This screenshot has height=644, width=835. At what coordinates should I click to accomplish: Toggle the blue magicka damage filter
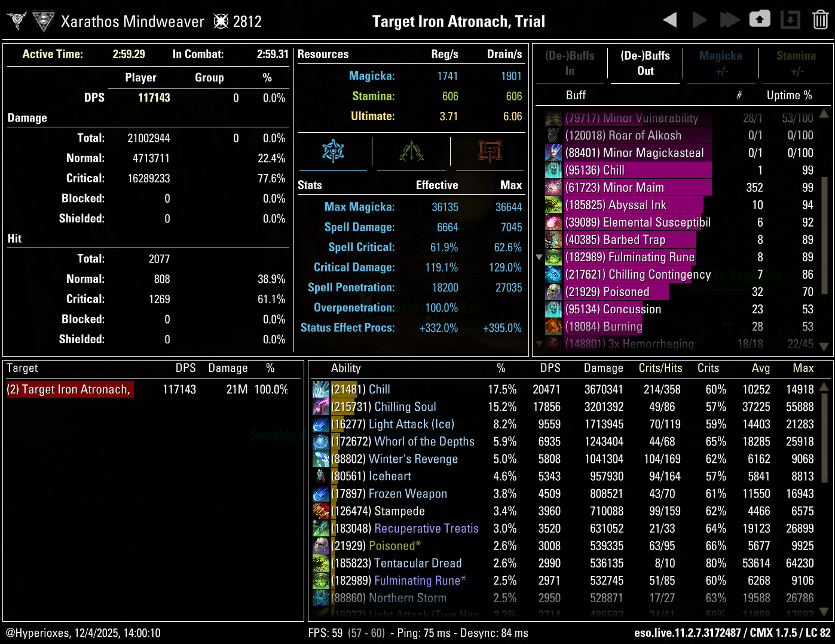coord(333,152)
